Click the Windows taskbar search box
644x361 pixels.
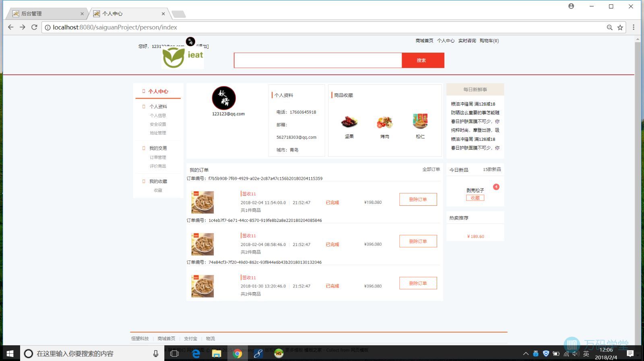(x=92, y=353)
